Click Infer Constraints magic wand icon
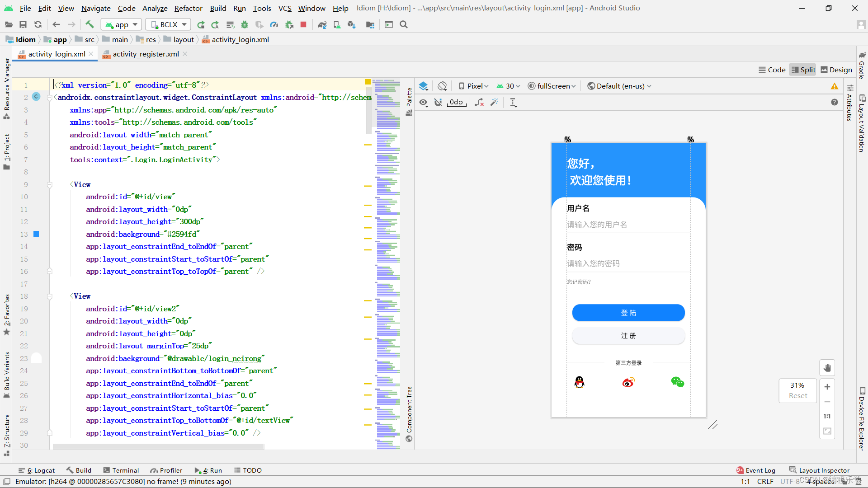 tap(495, 103)
